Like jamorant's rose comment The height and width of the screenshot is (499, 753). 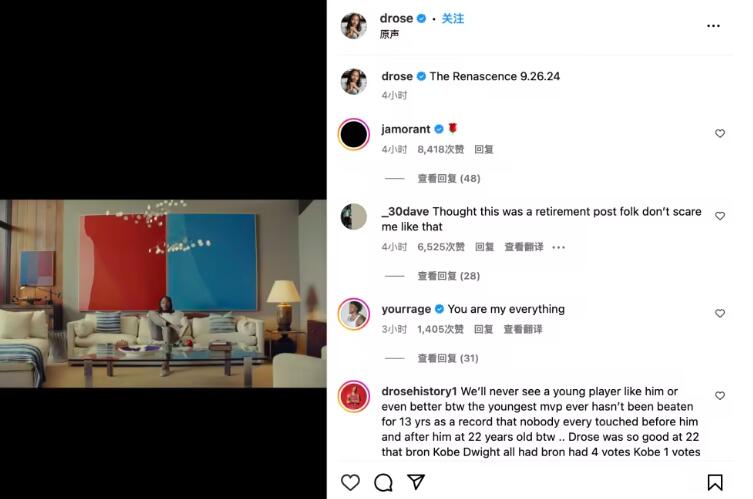pyautogui.click(x=719, y=134)
